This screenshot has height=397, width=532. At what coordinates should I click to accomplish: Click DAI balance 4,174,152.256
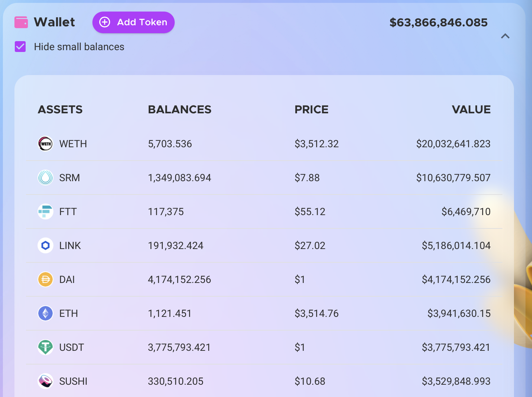(180, 279)
